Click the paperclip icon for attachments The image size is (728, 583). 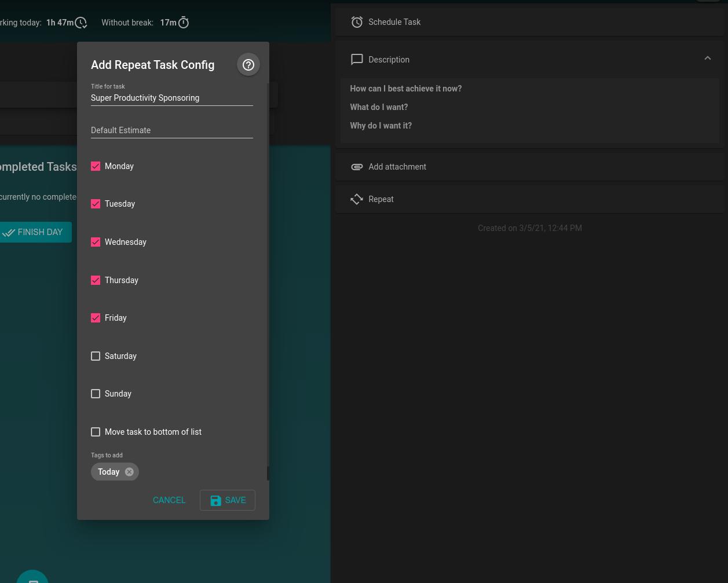(357, 167)
